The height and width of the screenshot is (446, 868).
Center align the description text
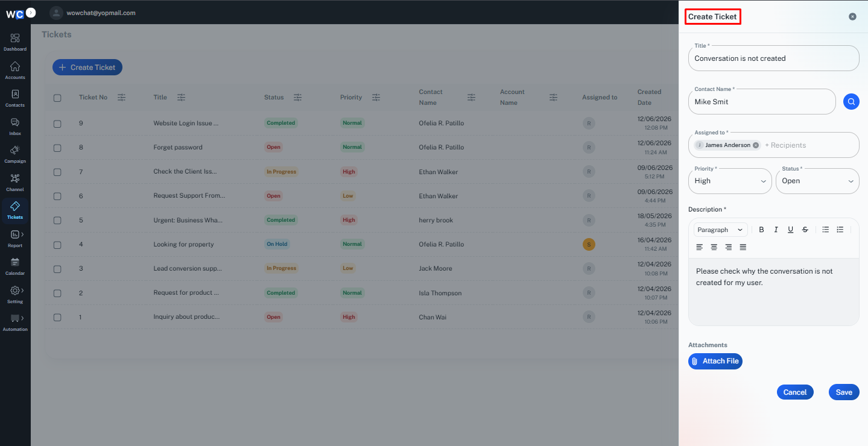[714, 247]
